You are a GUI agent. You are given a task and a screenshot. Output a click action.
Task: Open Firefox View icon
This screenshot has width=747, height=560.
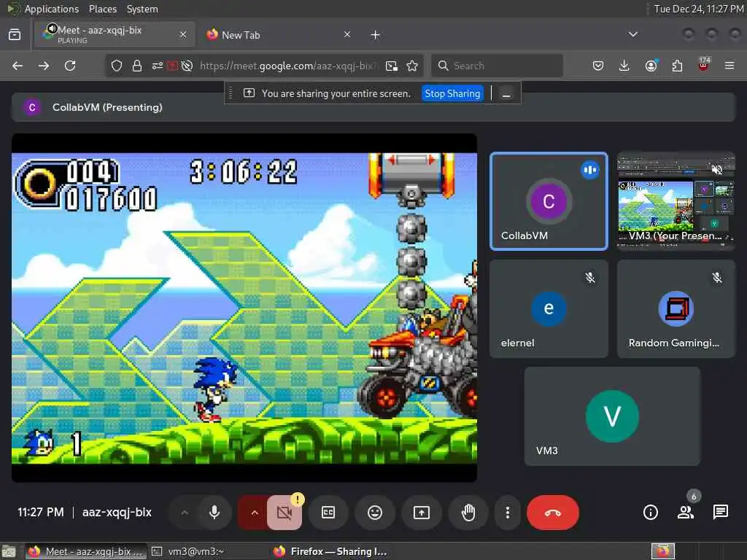15,35
